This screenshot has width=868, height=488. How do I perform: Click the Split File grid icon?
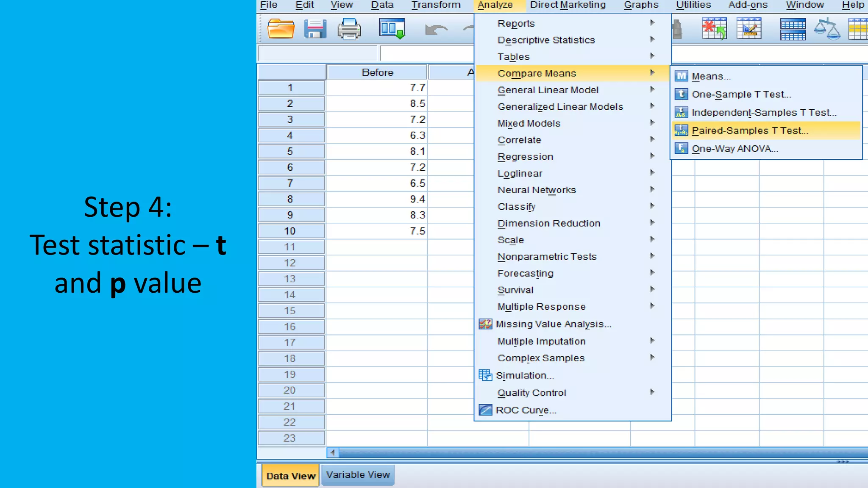coord(793,29)
